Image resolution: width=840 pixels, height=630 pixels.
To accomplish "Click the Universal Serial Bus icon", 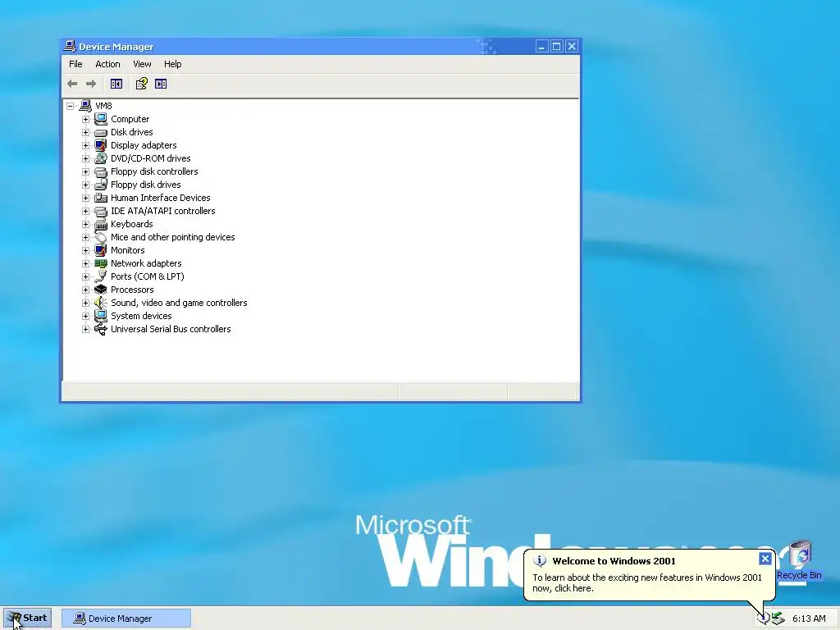I will coord(101,329).
